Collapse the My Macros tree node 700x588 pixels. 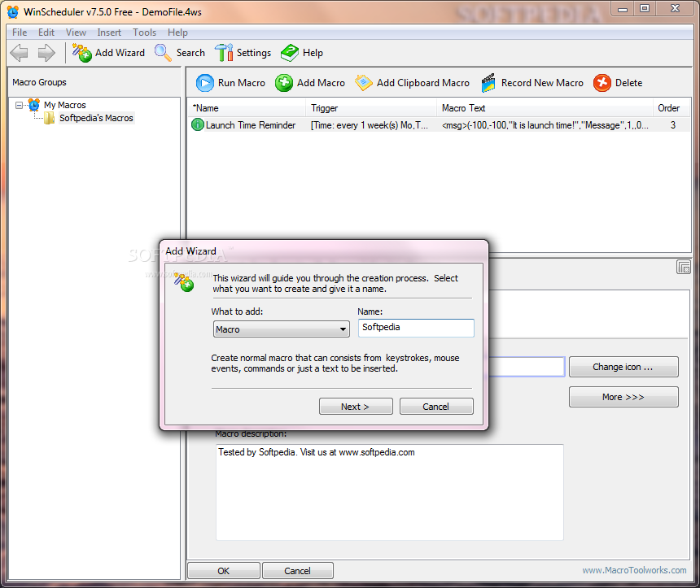click(x=19, y=105)
